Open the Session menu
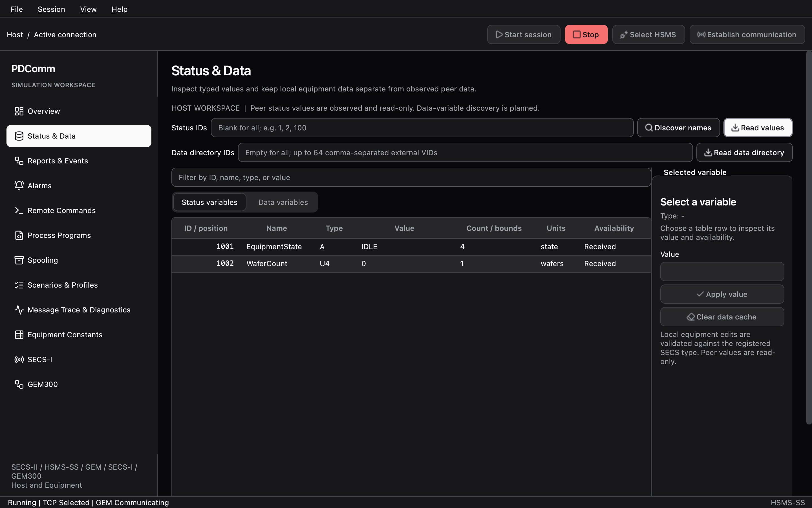Viewport: 812px width, 508px height. [51, 9]
